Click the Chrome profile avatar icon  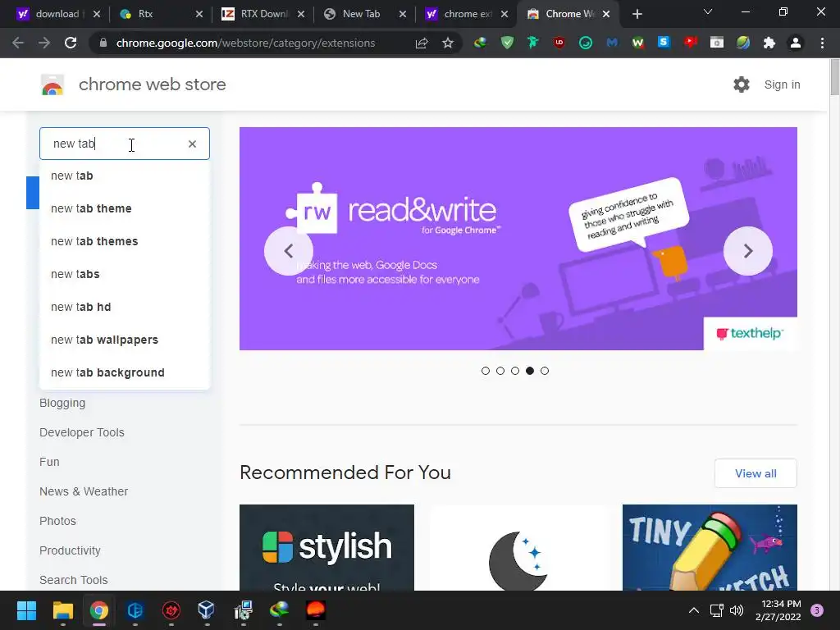coord(796,43)
